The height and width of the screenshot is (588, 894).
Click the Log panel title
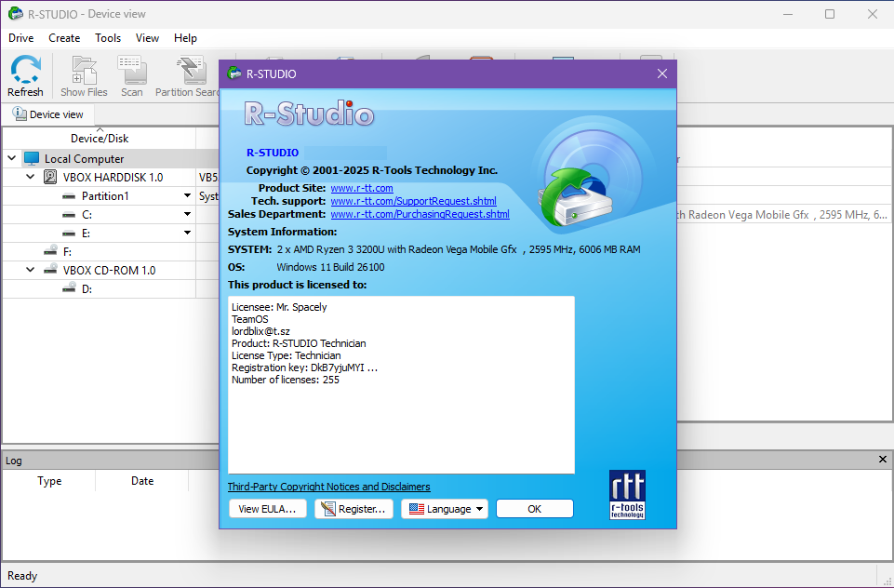click(x=14, y=461)
